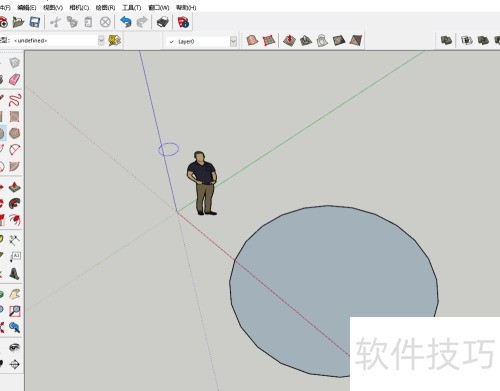
Task: Select the Text label tool
Action: pyautogui.click(x=15, y=257)
